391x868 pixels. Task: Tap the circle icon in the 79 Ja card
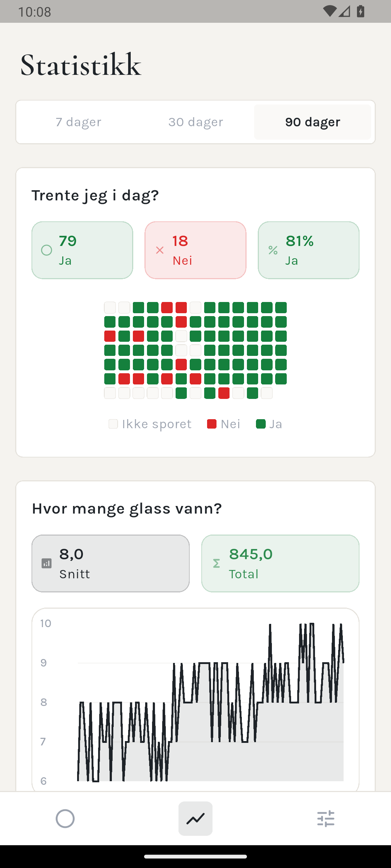click(x=47, y=250)
